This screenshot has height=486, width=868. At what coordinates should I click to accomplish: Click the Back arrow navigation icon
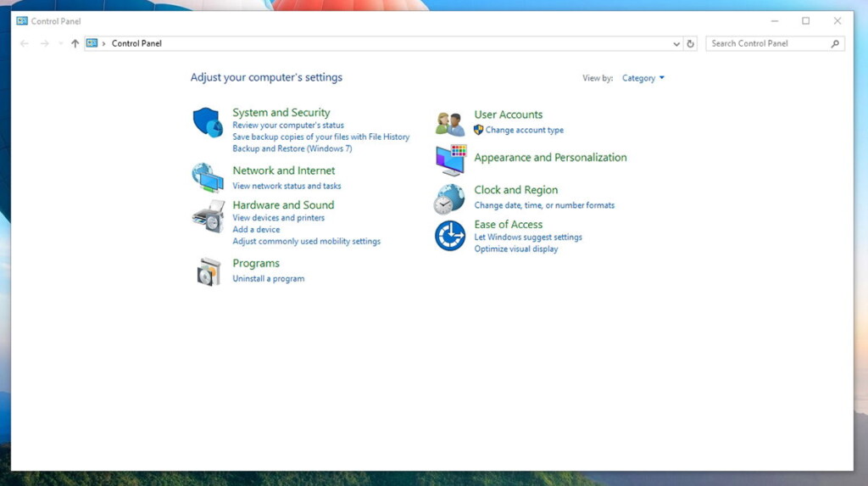25,43
